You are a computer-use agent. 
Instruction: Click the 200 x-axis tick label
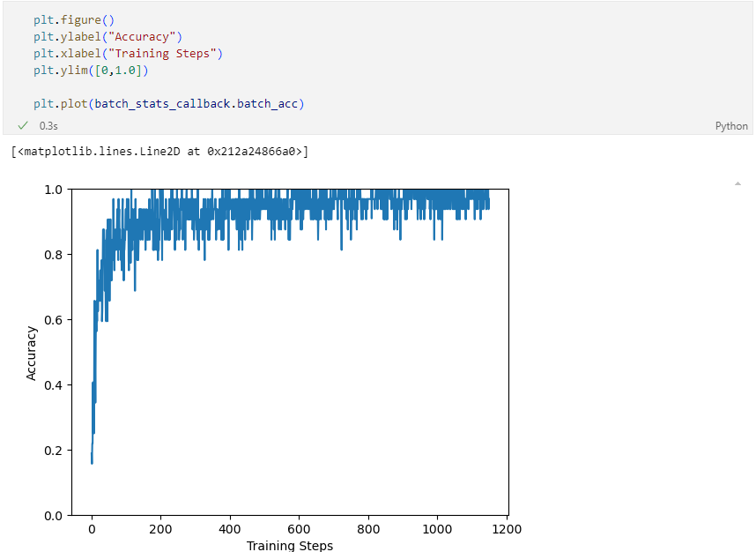[x=160, y=529]
